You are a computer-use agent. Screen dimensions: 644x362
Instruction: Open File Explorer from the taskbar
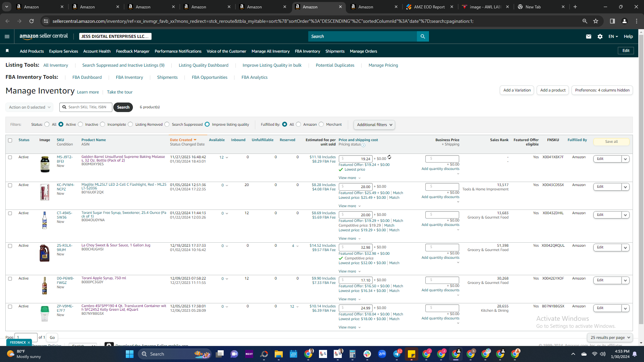click(279, 354)
